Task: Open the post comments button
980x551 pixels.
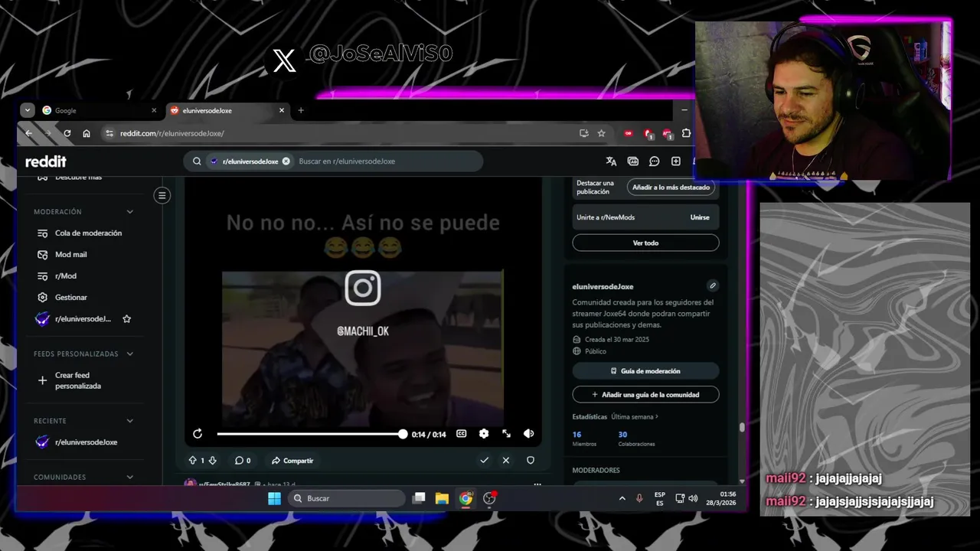Action: click(243, 461)
